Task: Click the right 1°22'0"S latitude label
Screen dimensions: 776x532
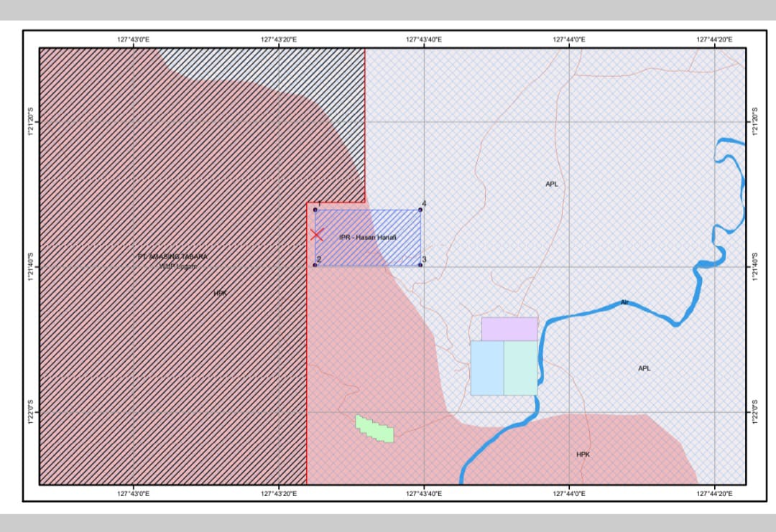Action: click(754, 412)
